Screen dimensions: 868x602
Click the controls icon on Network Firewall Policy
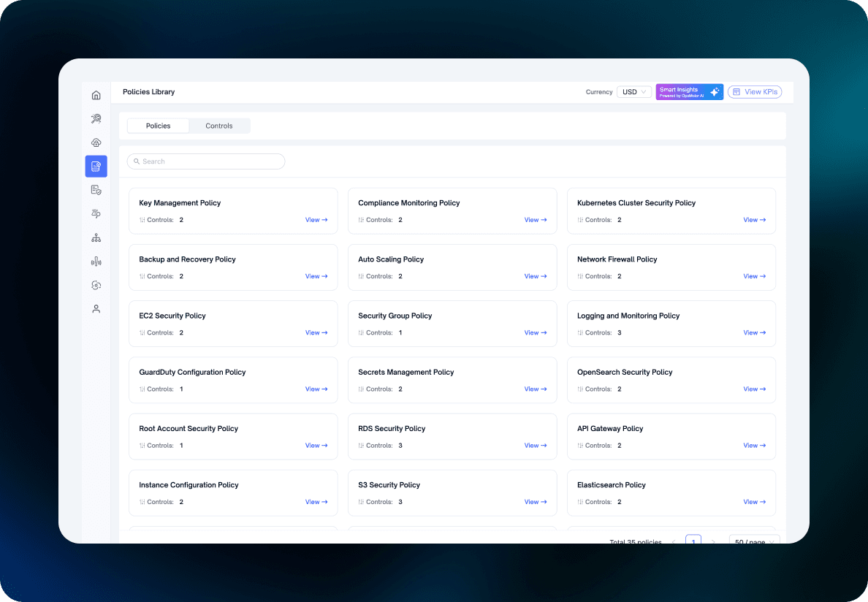click(581, 277)
